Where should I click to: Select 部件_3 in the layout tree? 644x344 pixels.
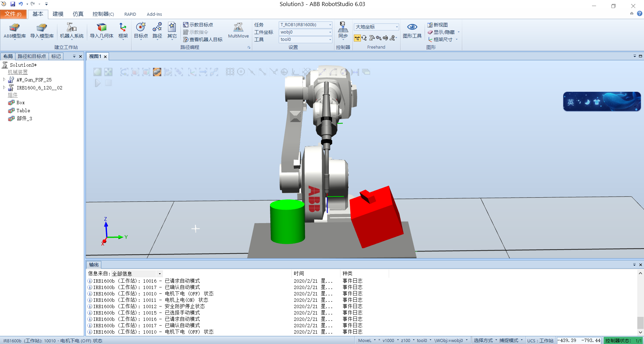[24, 119]
